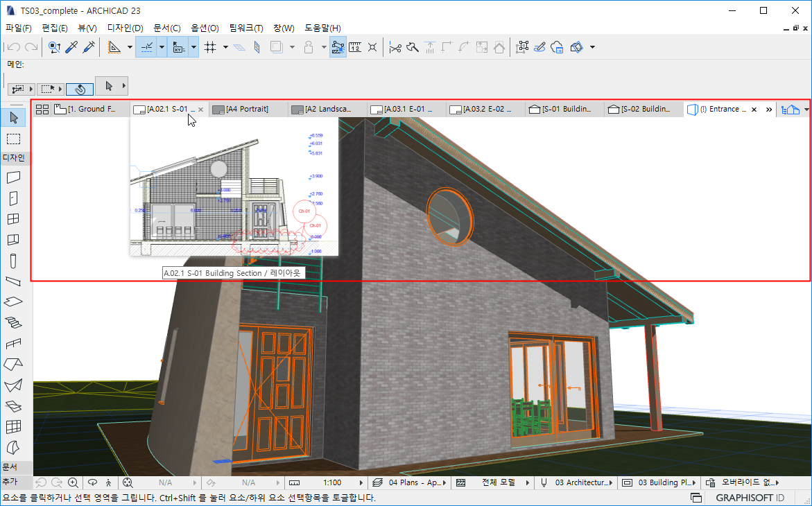Click the S-01 Building Section preview thumbnail
Image resolution: width=812 pixels, height=506 pixels.
click(x=234, y=186)
